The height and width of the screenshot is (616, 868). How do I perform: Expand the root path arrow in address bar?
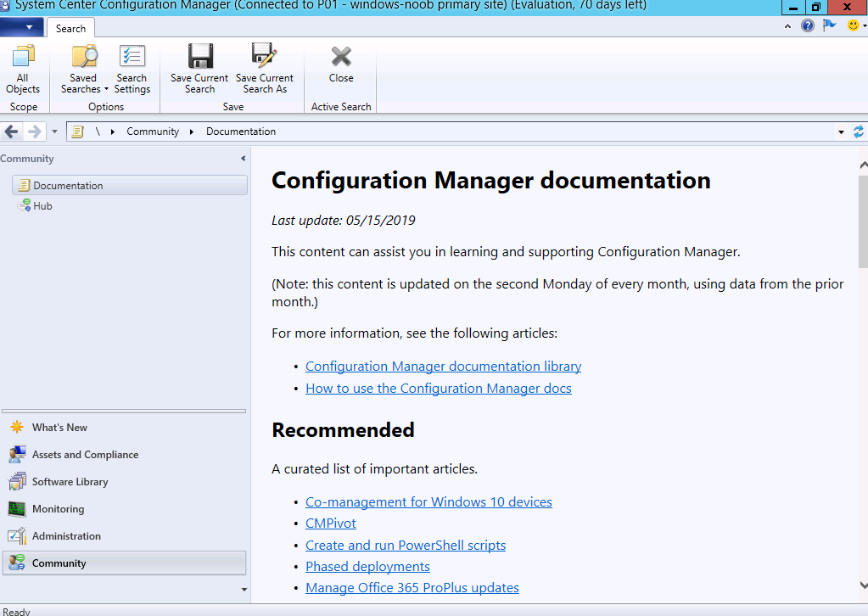[112, 132]
